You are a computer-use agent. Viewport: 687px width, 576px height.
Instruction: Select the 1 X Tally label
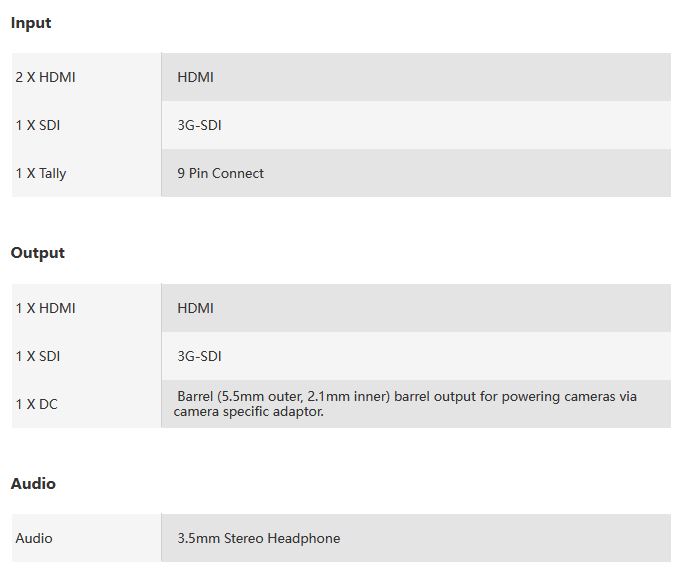(x=41, y=173)
